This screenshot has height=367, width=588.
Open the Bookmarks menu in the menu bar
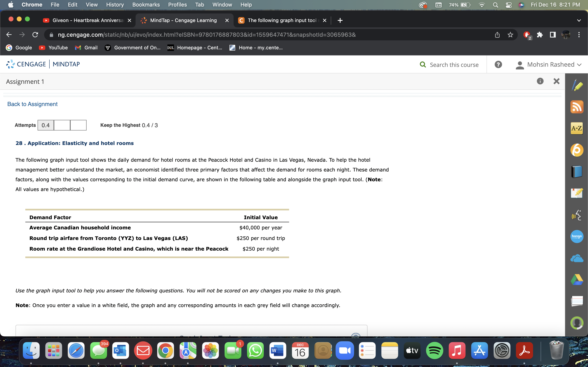pos(146,5)
